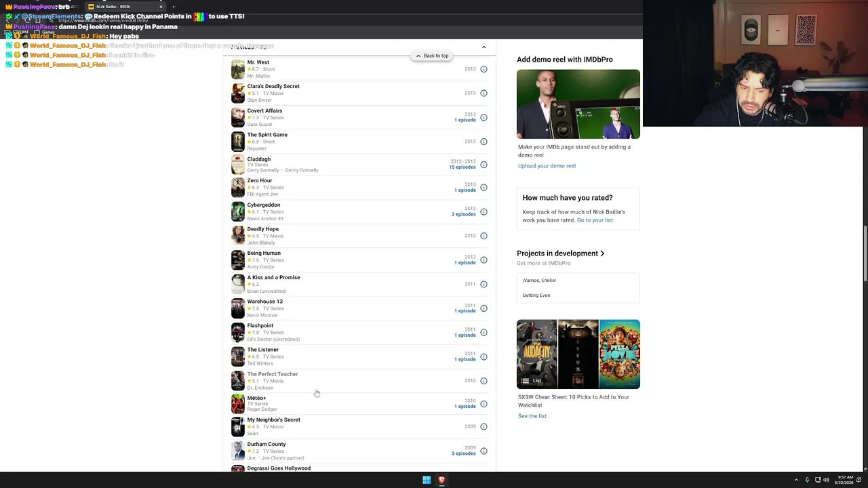Open info icon for Zero Hour

(484, 188)
